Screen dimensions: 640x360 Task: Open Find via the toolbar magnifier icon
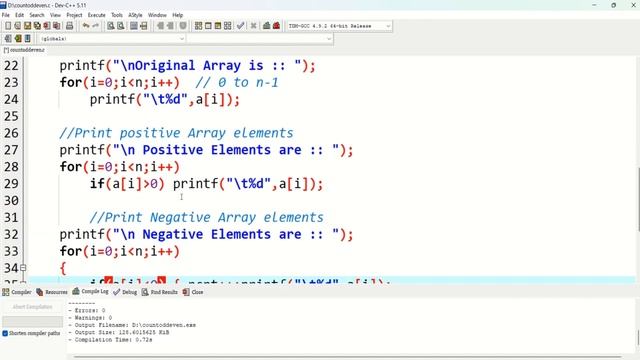(x=111, y=26)
